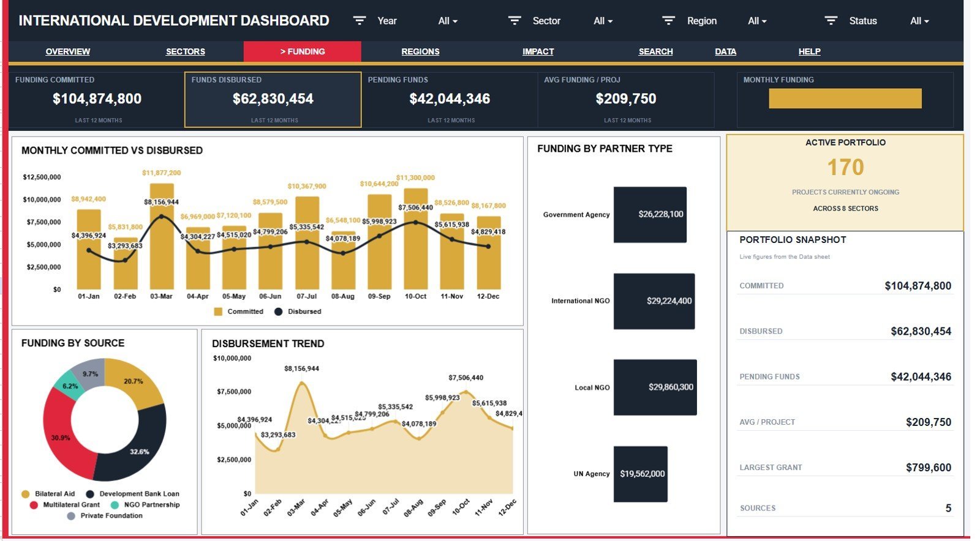Click the Avg / Project value $209,750
Screen dimensions: 980x541
(x=929, y=422)
